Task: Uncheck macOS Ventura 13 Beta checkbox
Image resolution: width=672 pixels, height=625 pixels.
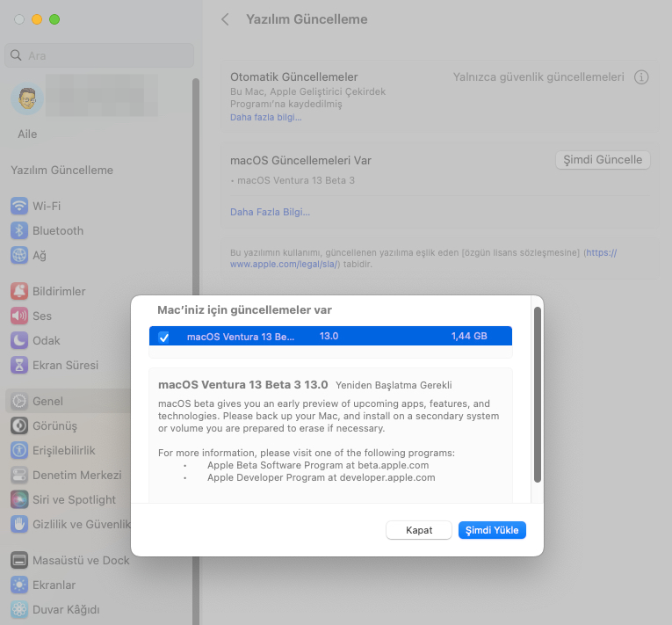Action: pos(163,337)
